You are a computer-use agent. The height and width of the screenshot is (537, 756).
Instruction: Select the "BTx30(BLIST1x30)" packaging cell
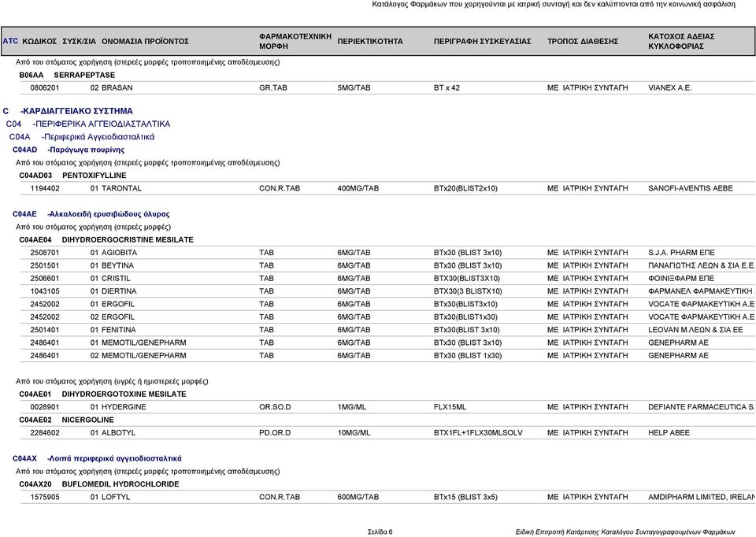[465, 317]
